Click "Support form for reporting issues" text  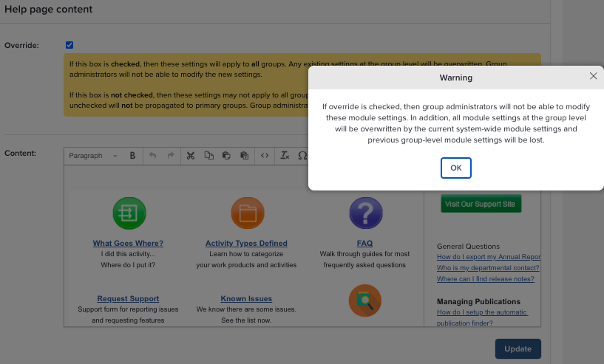coord(128,309)
